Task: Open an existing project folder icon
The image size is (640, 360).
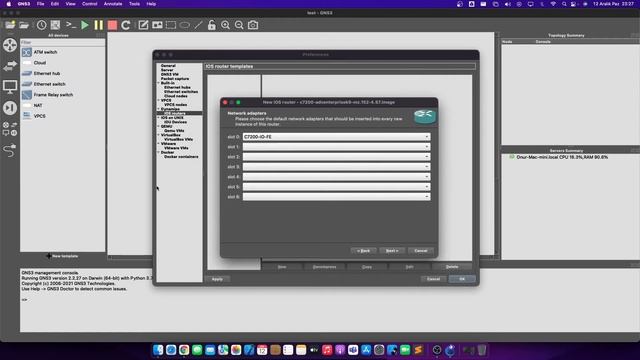Action: [24, 25]
